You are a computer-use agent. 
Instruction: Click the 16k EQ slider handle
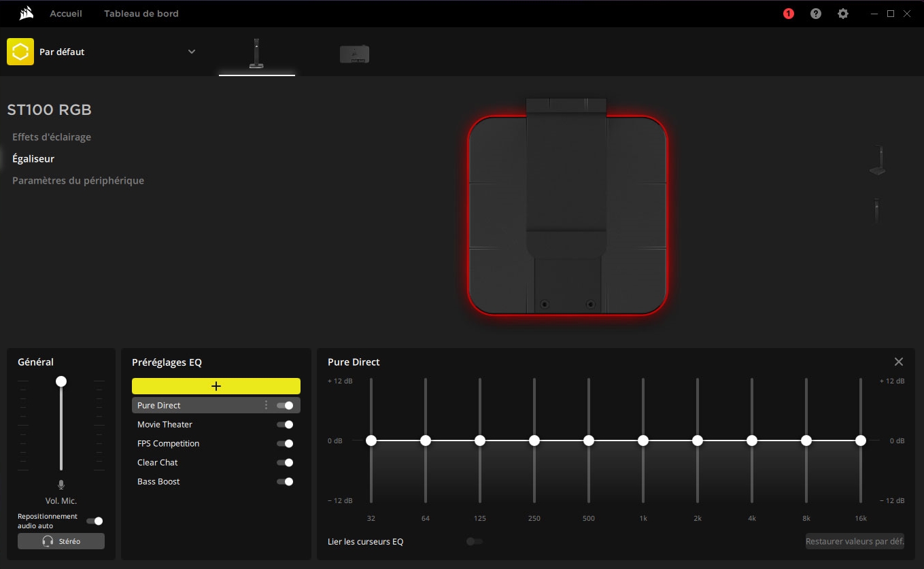click(861, 441)
